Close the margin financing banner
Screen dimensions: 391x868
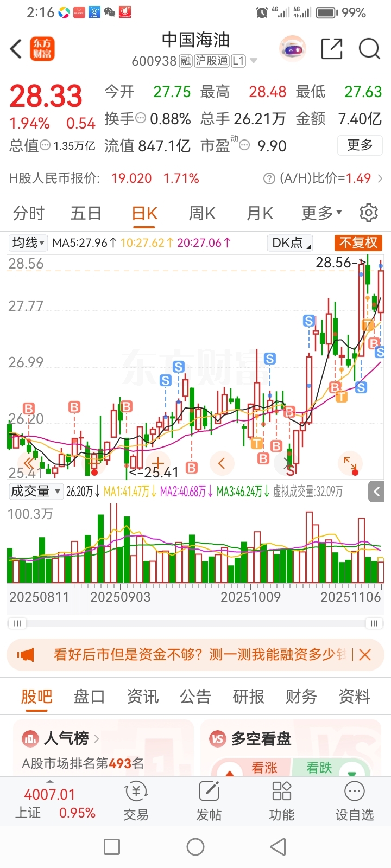[x=365, y=655]
